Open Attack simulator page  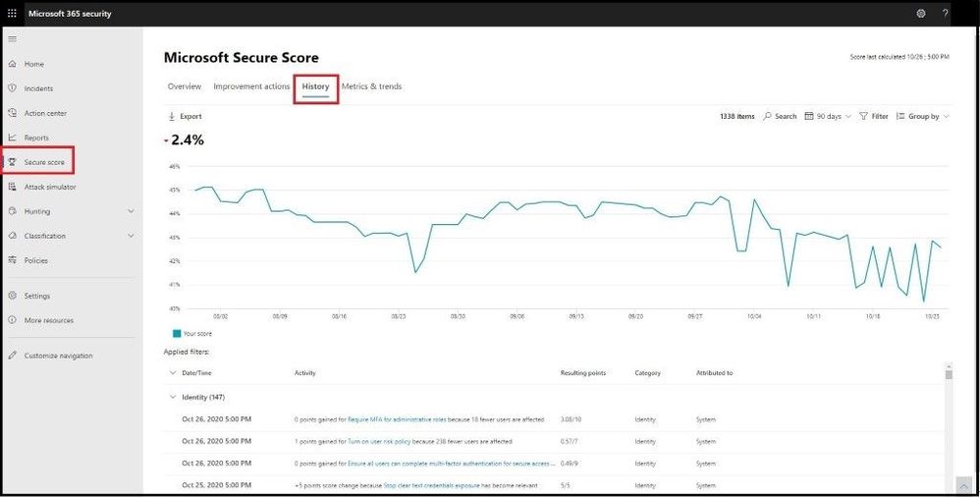[50, 187]
